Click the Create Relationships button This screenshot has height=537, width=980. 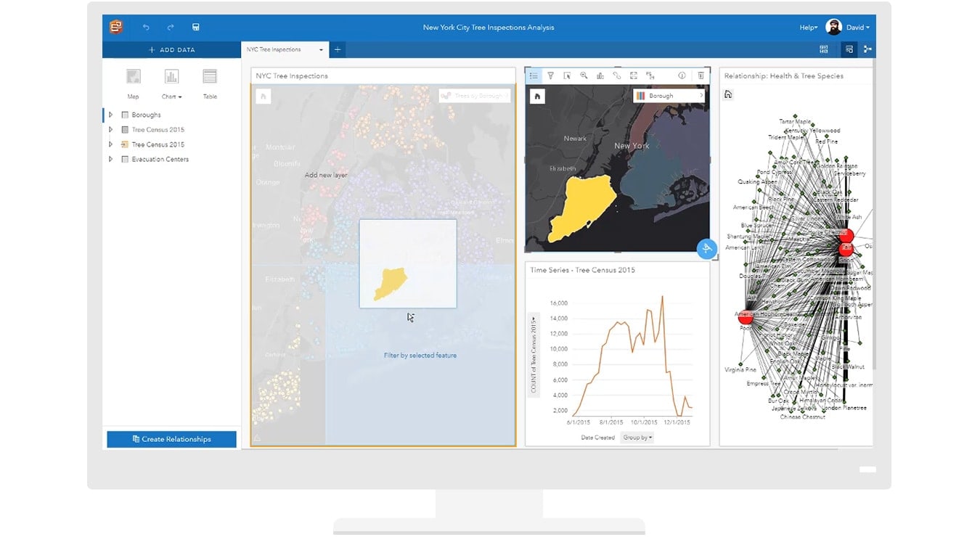[x=171, y=439]
